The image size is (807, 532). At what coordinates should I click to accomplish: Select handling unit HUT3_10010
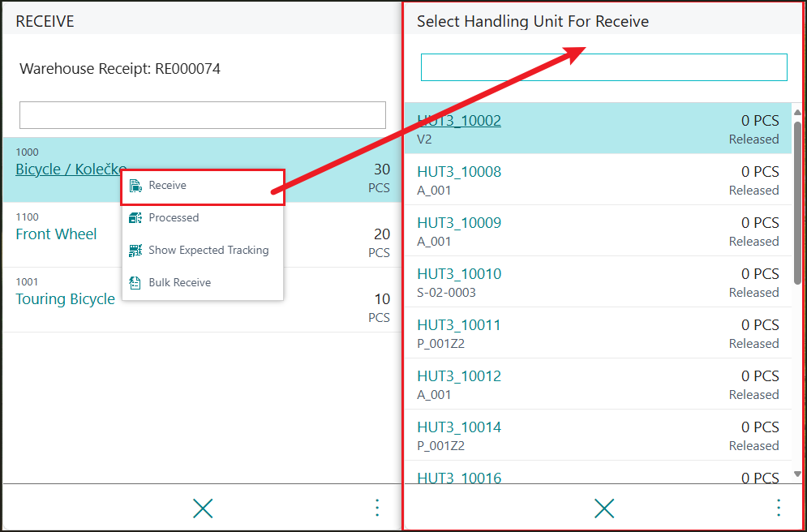tap(459, 274)
